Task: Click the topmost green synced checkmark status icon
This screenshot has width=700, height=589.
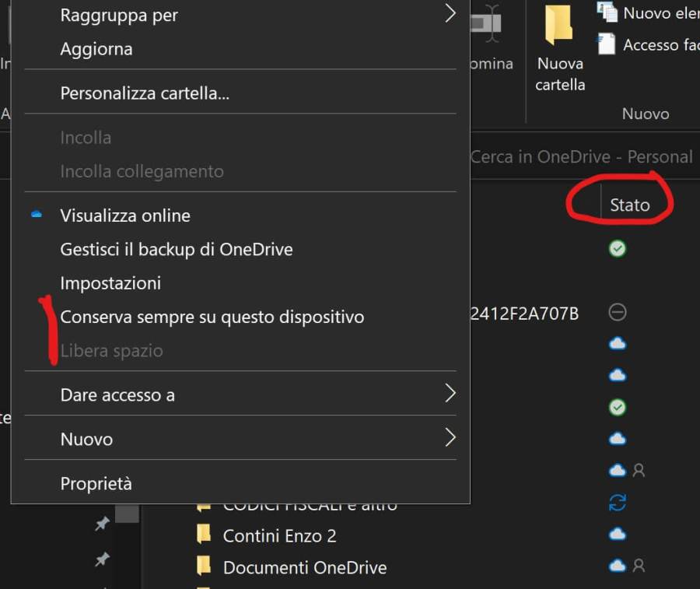Action: tap(618, 249)
